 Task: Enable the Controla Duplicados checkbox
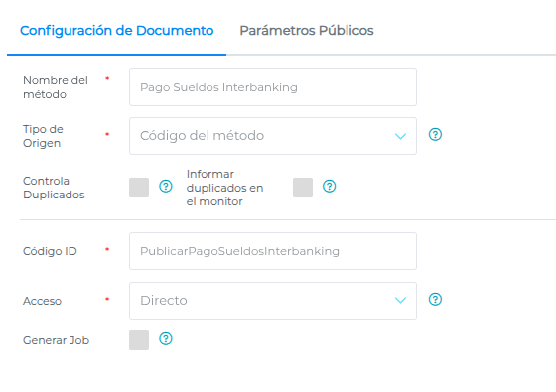(139, 188)
